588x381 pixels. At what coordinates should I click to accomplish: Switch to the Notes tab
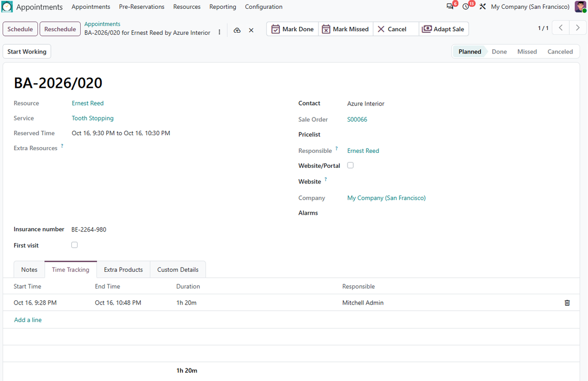click(x=29, y=270)
